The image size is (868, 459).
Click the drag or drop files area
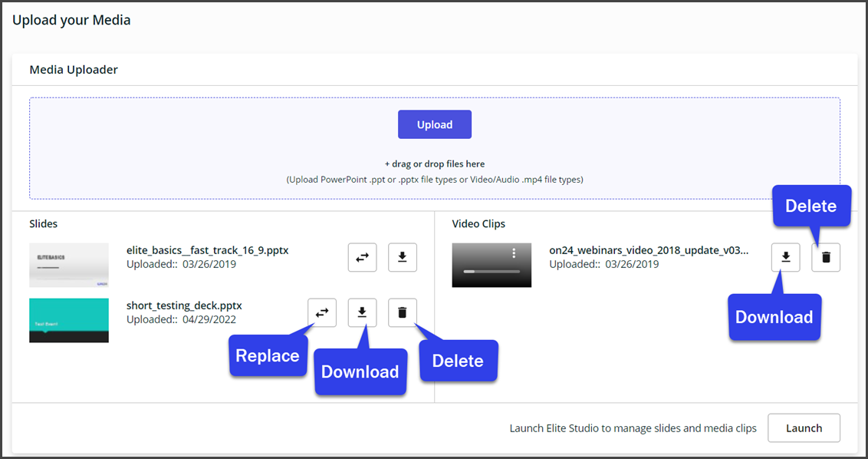coord(434,164)
